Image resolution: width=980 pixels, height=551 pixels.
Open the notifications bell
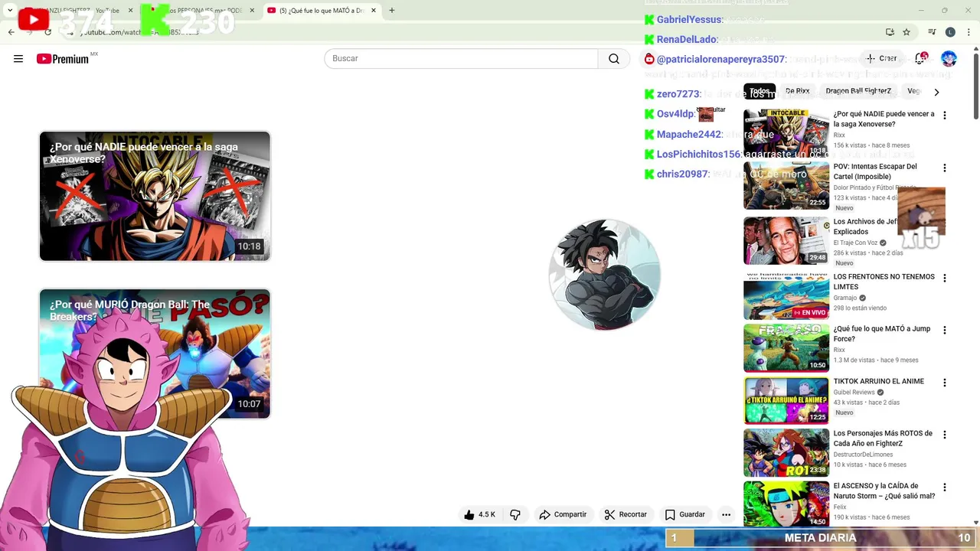point(922,58)
